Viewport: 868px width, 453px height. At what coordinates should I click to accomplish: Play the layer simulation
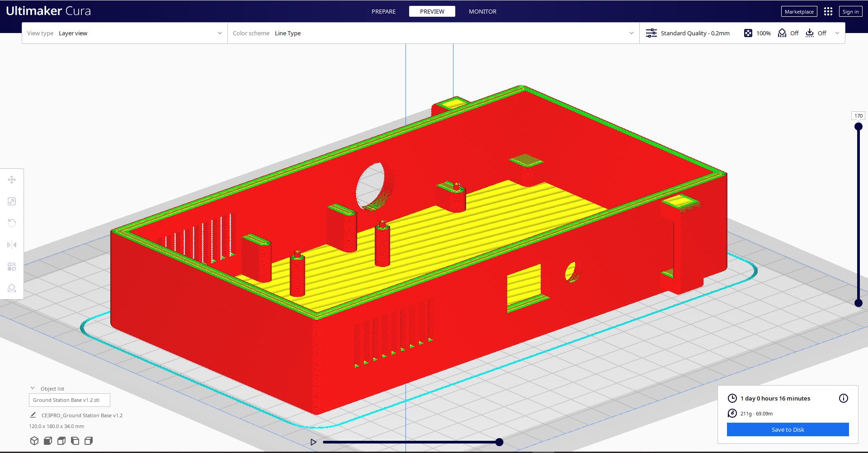click(x=313, y=442)
